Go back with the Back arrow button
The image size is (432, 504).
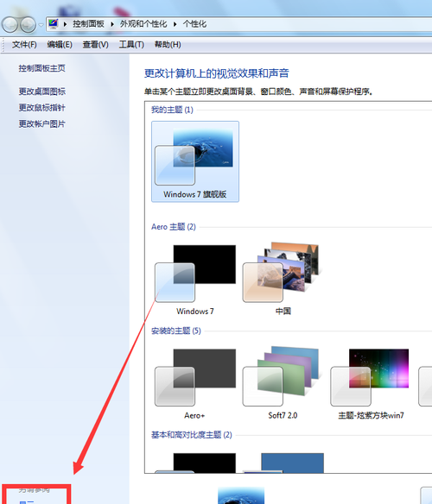tap(10, 24)
